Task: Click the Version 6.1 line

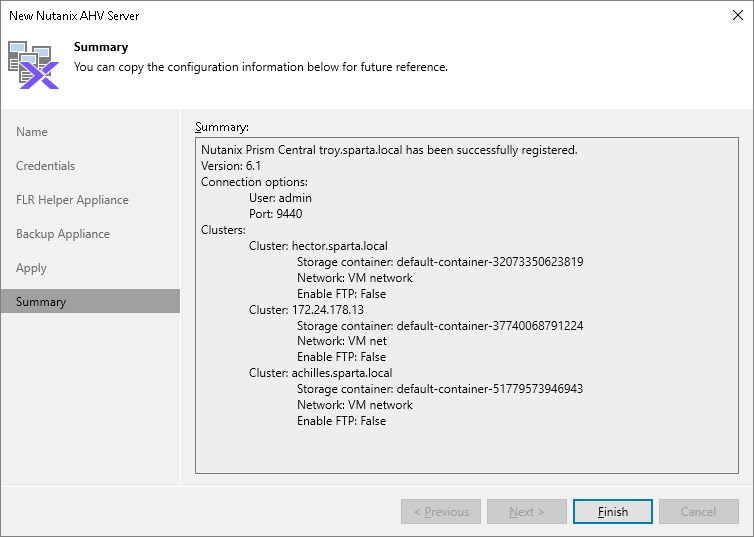Action: [x=230, y=166]
